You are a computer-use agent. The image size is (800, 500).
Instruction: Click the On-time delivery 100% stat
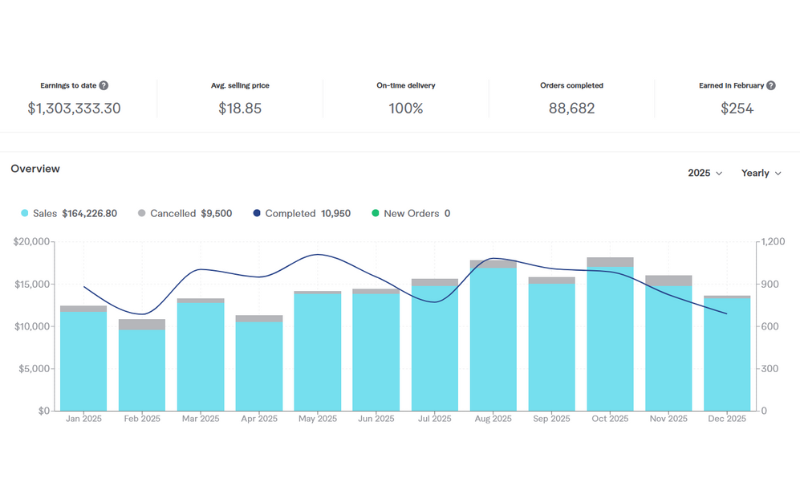pos(405,108)
